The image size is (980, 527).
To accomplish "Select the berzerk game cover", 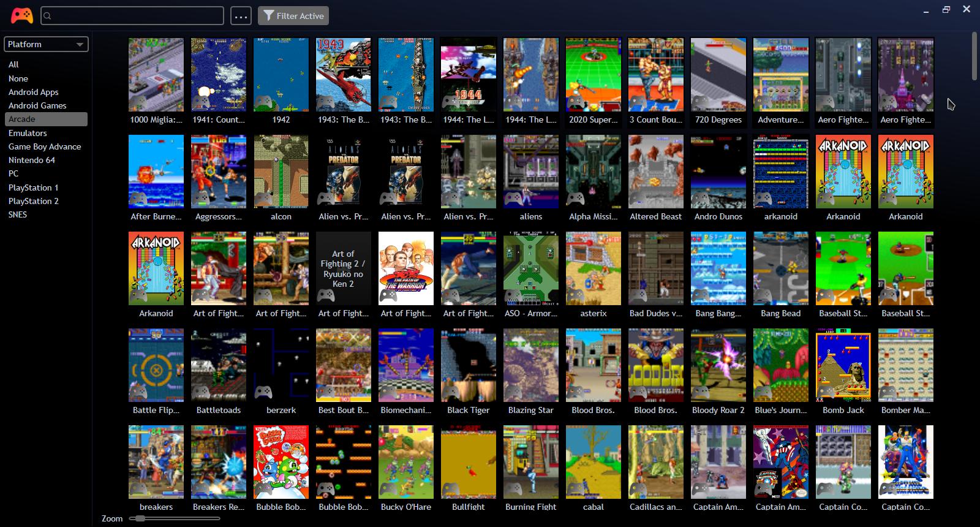I will pyautogui.click(x=281, y=365).
